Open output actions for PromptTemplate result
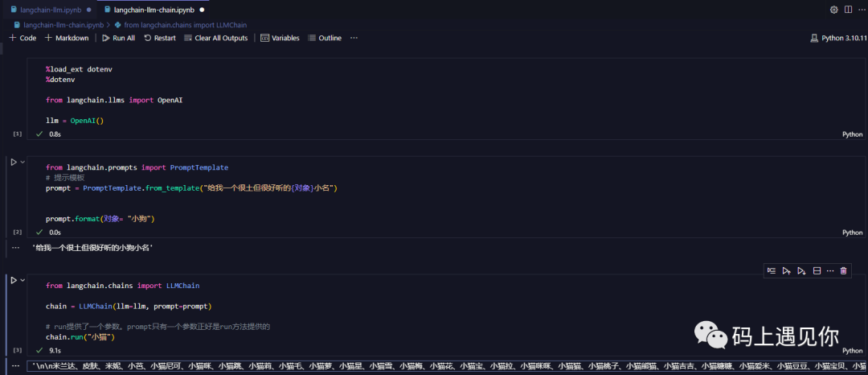This screenshot has width=868, height=375. (15, 249)
